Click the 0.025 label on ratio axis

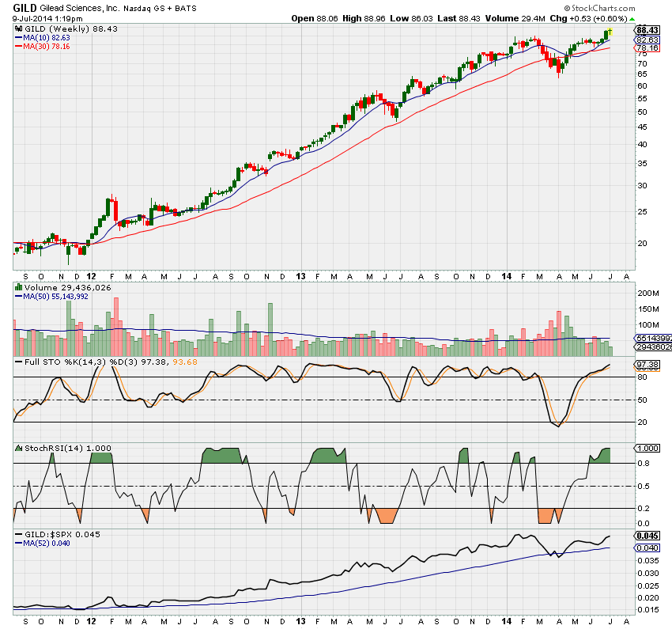[648, 585]
